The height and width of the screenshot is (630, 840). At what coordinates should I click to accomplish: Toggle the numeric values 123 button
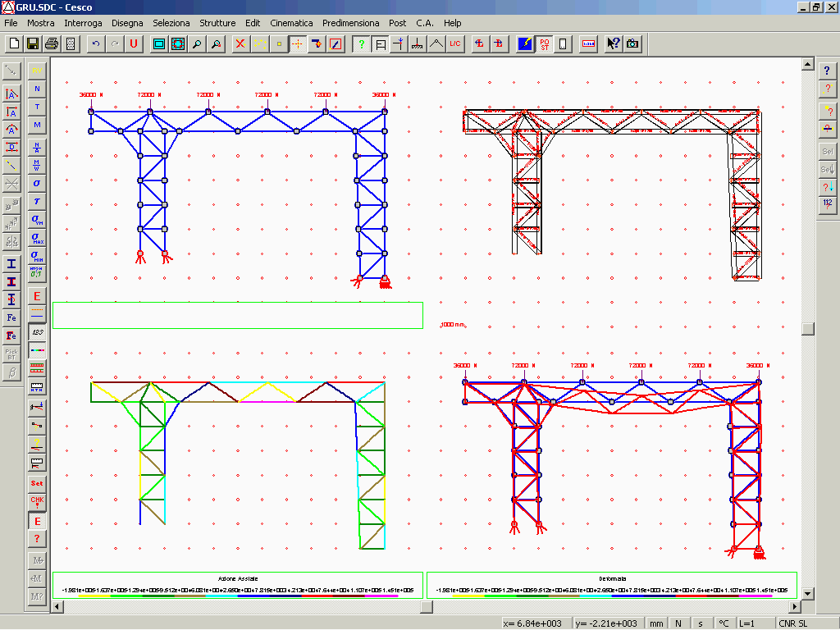37,332
